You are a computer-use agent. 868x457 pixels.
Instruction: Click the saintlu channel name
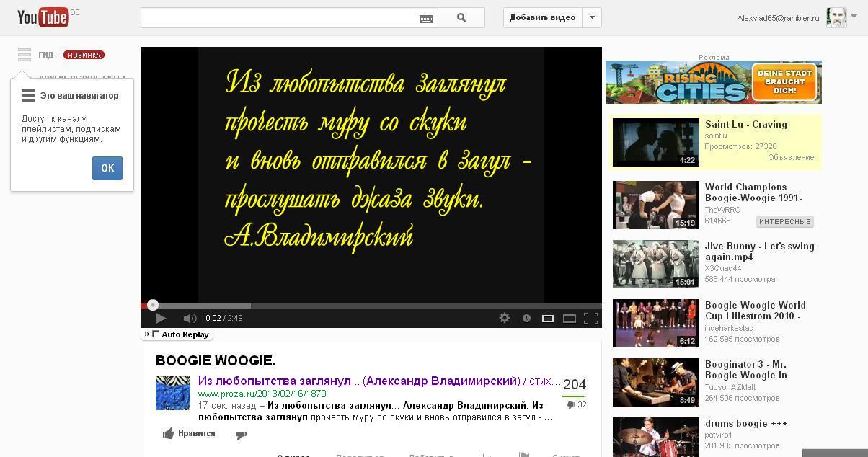tap(716, 136)
